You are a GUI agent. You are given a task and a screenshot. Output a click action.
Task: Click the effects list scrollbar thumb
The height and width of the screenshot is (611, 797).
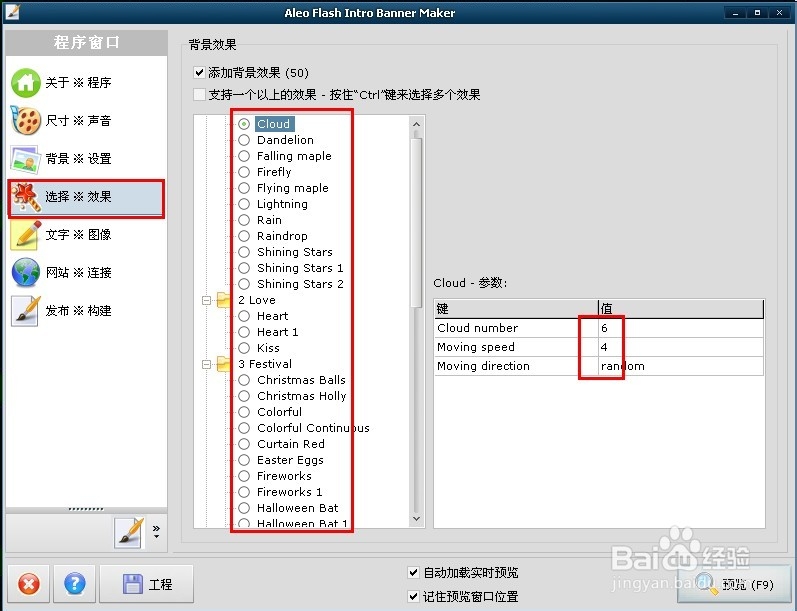[x=416, y=221]
